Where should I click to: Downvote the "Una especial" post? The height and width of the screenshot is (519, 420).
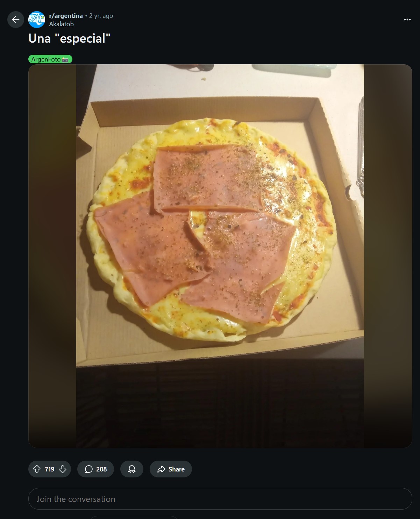[x=63, y=469]
